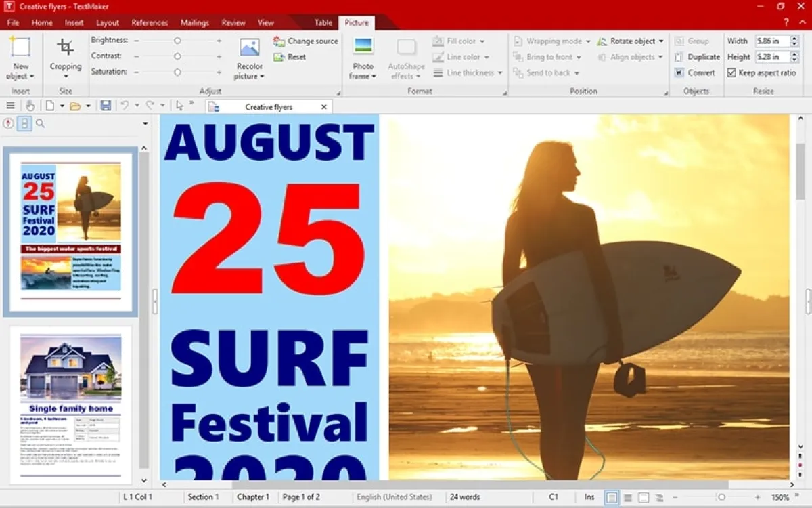Open the hamburger menu icon in quick toolbar
This screenshot has width=812, height=508.
(x=10, y=106)
